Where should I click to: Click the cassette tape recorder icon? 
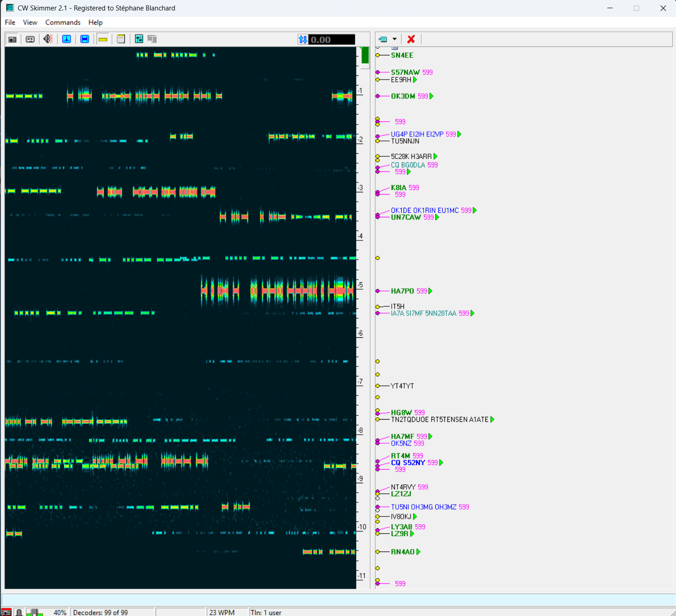(x=30, y=39)
